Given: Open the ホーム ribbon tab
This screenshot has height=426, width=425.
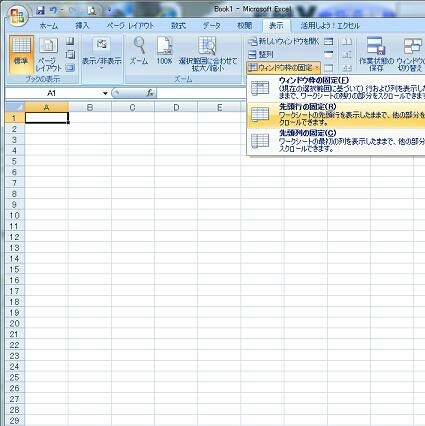Looking at the screenshot, I should click(49, 26).
